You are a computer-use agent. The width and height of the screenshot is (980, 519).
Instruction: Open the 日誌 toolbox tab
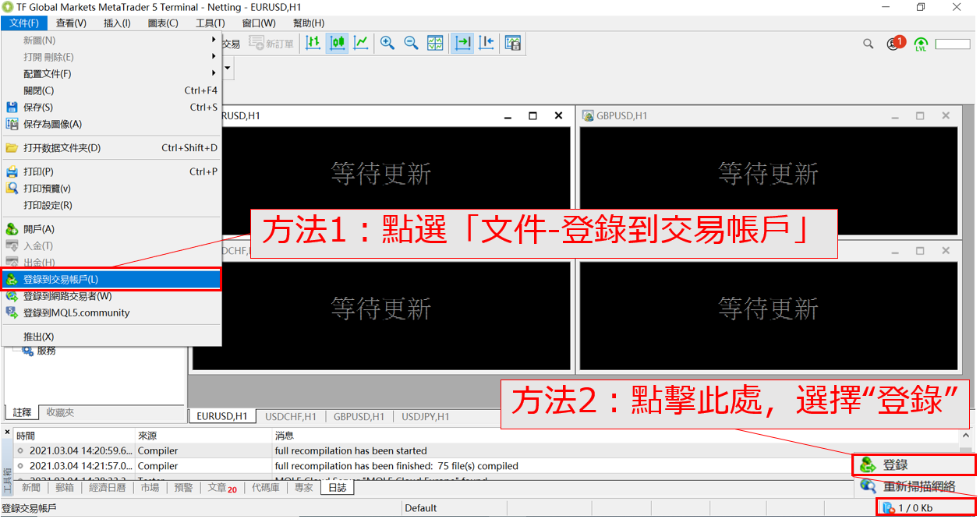pyautogui.click(x=337, y=488)
